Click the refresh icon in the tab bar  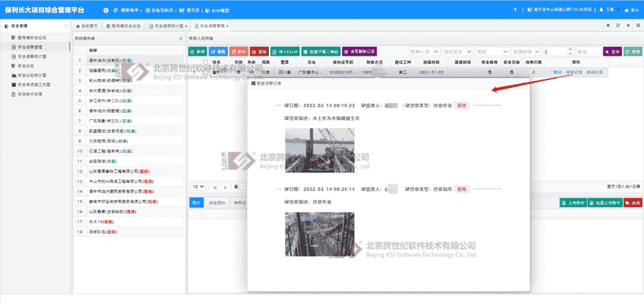click(617, 26)
